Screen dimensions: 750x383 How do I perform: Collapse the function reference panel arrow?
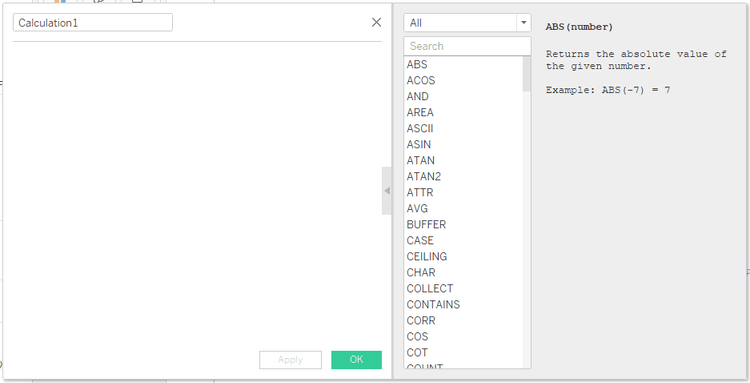pos(386,191)
